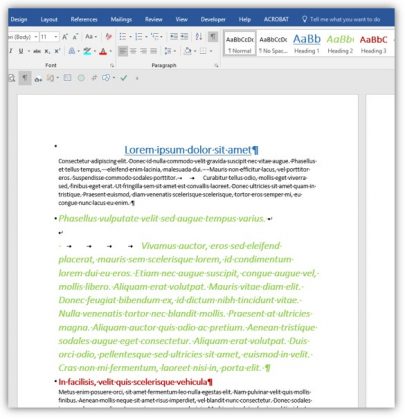405x420 pixels.
Task: Open the font color dropdown arrow
Action: [x=111, y=51]
